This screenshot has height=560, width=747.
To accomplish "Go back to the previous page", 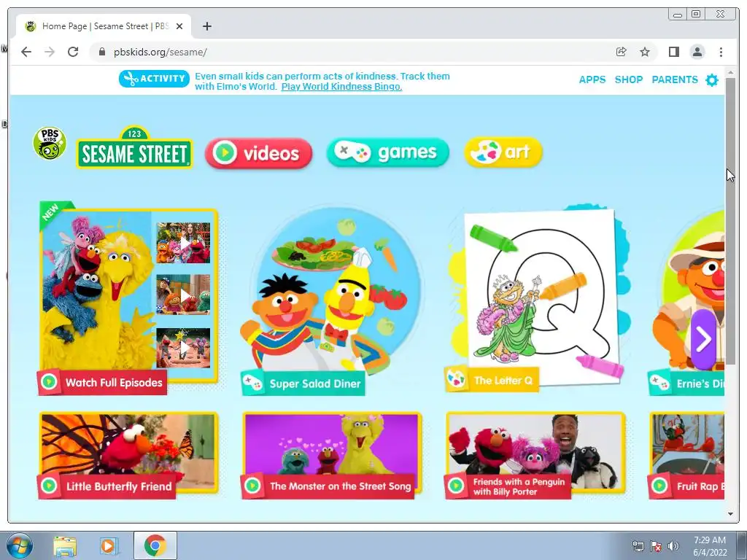I will (26, 52).
